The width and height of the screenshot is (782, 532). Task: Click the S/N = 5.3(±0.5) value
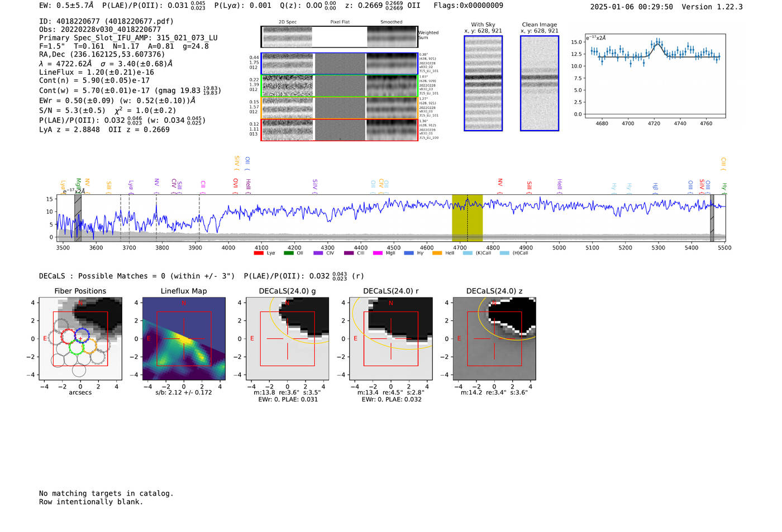[x=72, y=111]
